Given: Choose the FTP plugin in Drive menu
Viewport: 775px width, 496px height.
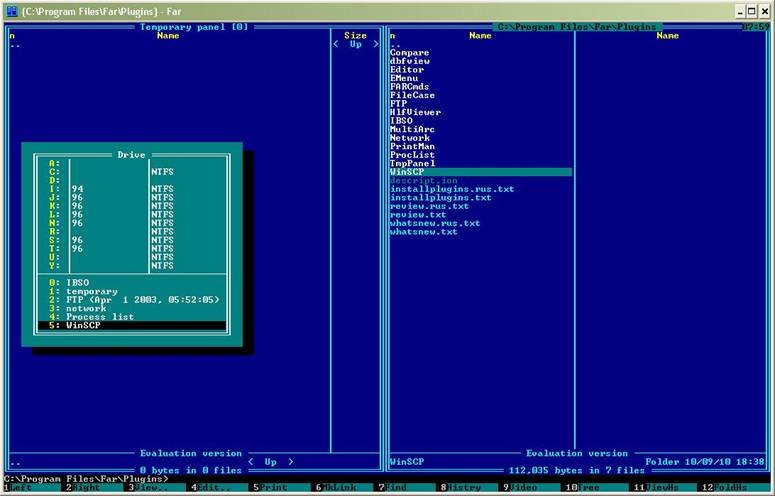Looking at the screenshot, I should (132, 300).
